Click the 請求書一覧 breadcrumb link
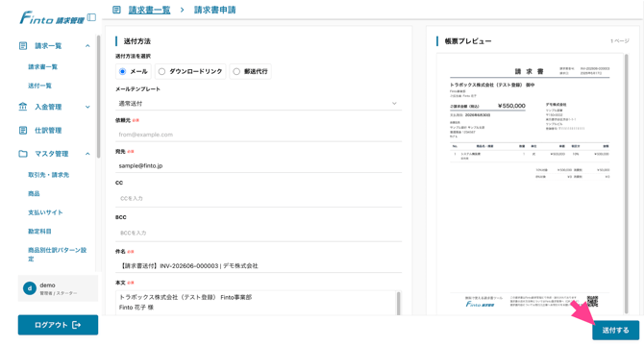This screenshot has width=644, height=346. (x=150, y=10)
